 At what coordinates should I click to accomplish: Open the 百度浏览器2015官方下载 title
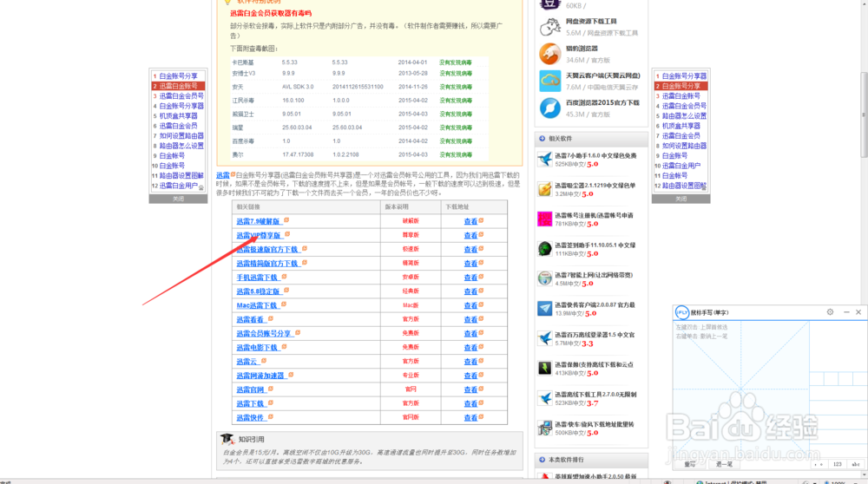tap(602, 103)
